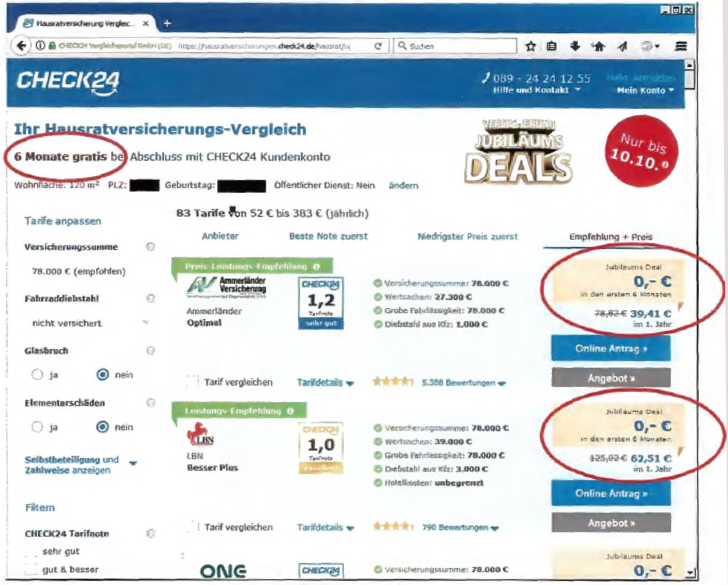Open the Mein Konto dropdown

coord(645,90)
